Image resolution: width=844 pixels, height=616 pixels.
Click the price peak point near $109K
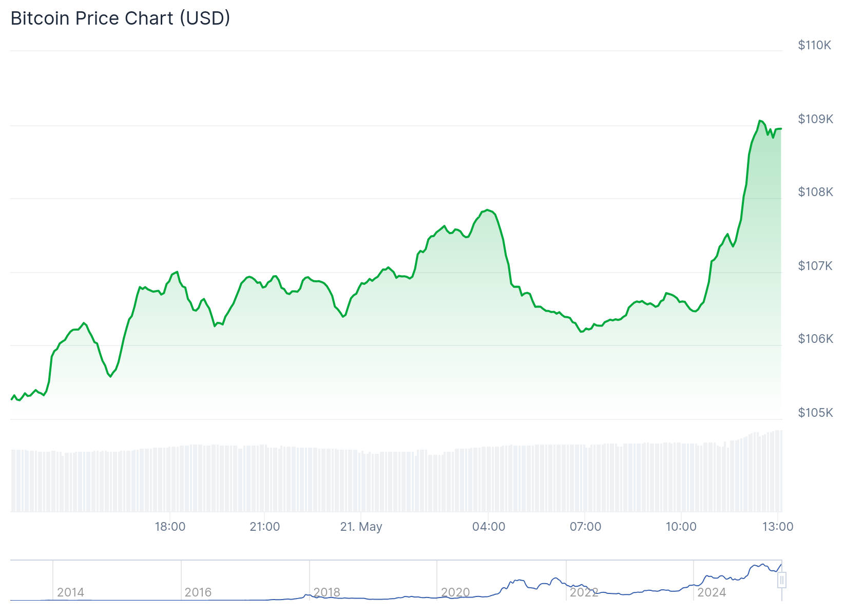tap(760, 121)
